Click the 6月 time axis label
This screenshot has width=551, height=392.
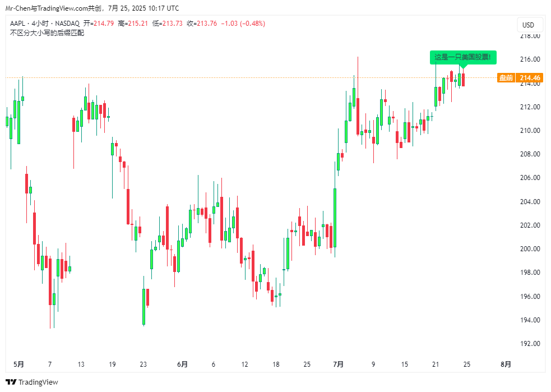182,364
